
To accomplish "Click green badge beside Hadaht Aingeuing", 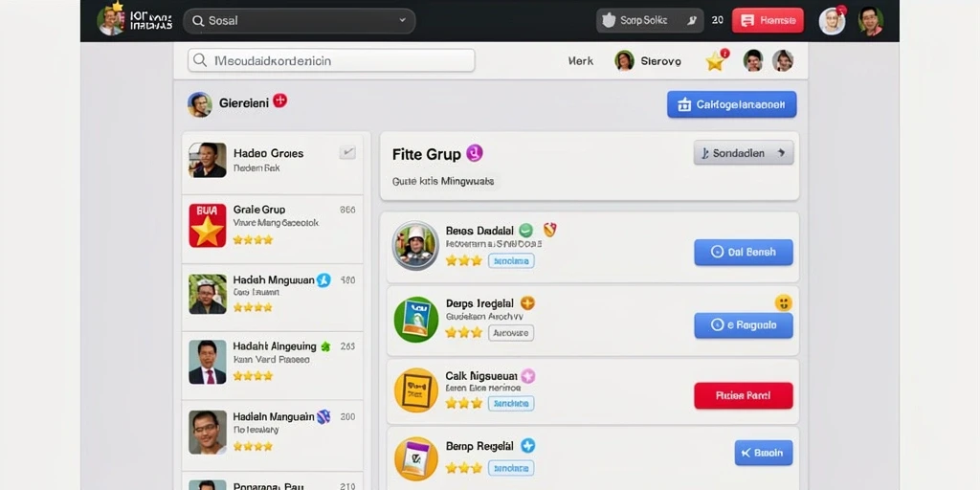I will [x=325, y=346].
